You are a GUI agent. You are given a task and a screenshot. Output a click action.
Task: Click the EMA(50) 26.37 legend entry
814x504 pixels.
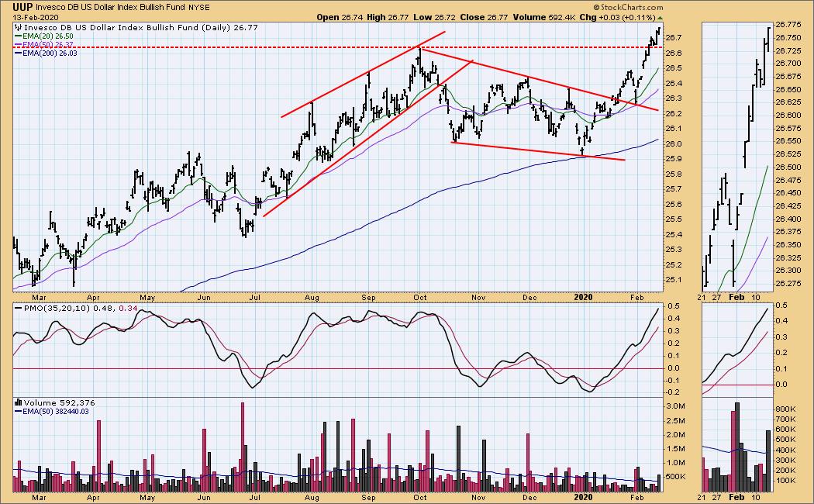pyautogui.click(x=47, y=45)
